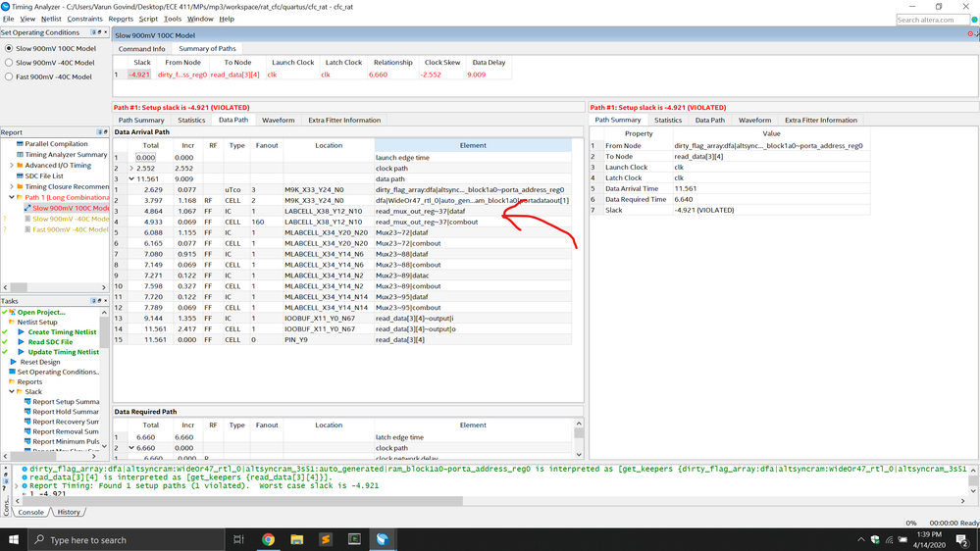Open the Constraints menu
The height and width of the screenshot is (551, 980).
coord(84,19)
